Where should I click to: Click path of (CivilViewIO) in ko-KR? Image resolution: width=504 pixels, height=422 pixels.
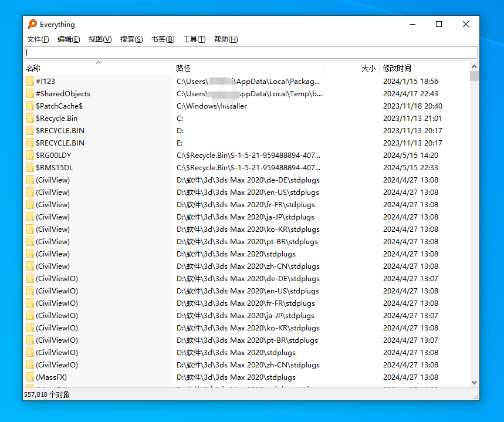tap(248, 328)
